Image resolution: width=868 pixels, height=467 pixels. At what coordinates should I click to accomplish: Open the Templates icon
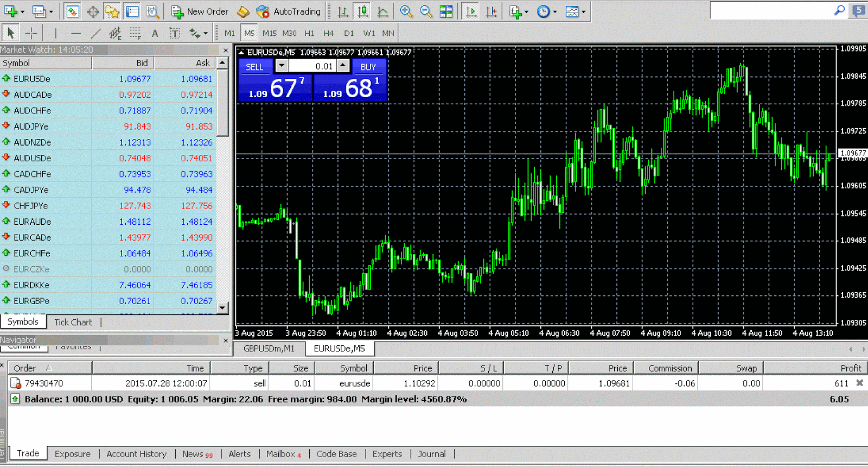click(x=572, y=11)
